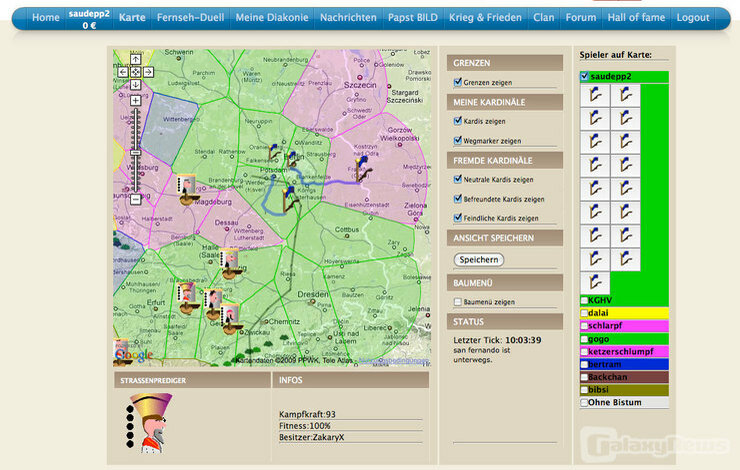
Task: Open the Papst BILD menu item
Action: (412, 18)
